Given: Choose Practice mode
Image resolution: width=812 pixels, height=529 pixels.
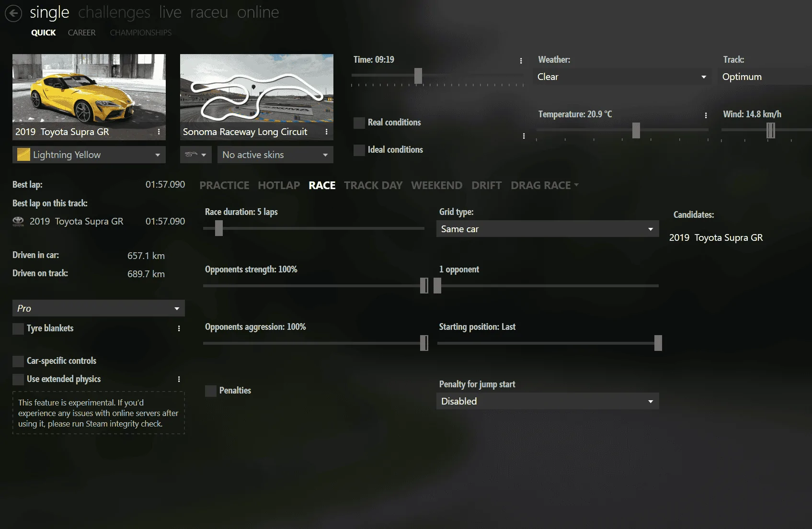Looking at the screenshot, I should [225, 185].
